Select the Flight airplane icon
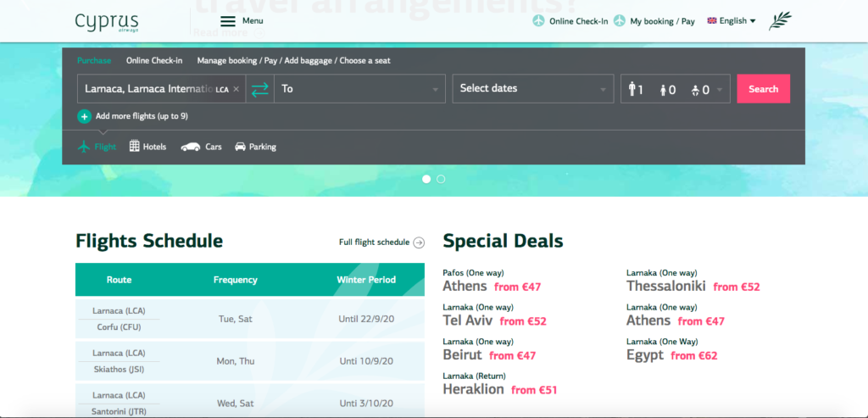This screenshot has width=868, height=418. tap(84, 147)
